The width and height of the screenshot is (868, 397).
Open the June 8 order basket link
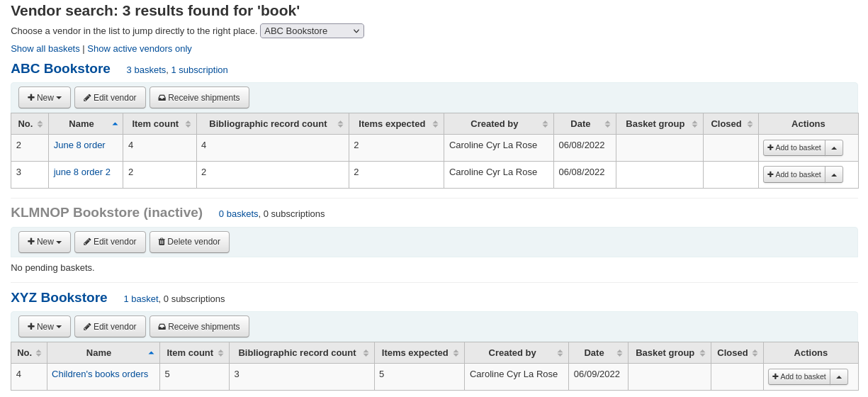coord(79,145)
